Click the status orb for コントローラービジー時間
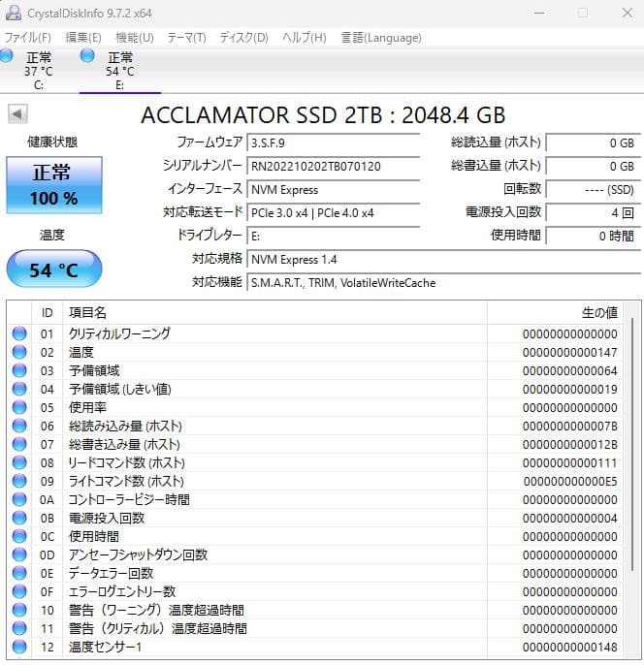 coord(19,499)
